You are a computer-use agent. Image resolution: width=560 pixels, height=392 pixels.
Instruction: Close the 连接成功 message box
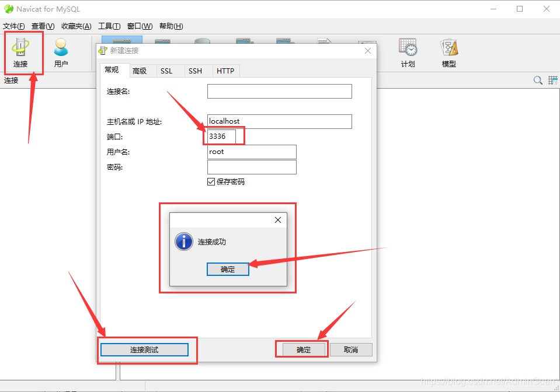click(278, 220)
